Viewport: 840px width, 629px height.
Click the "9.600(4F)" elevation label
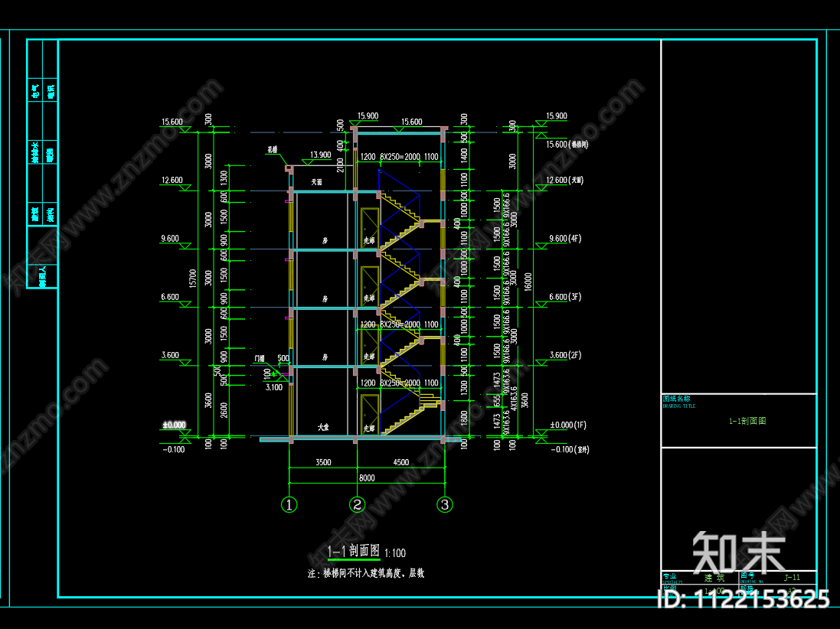pos(565,239)
